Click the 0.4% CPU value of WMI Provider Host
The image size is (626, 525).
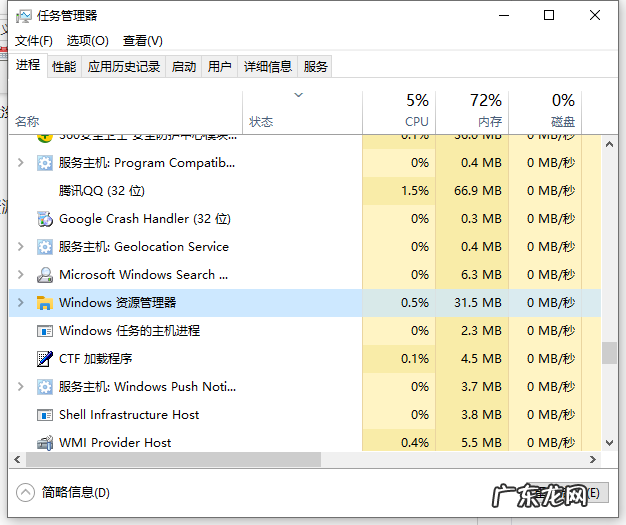pyautogui.click(x=415, y=442)
